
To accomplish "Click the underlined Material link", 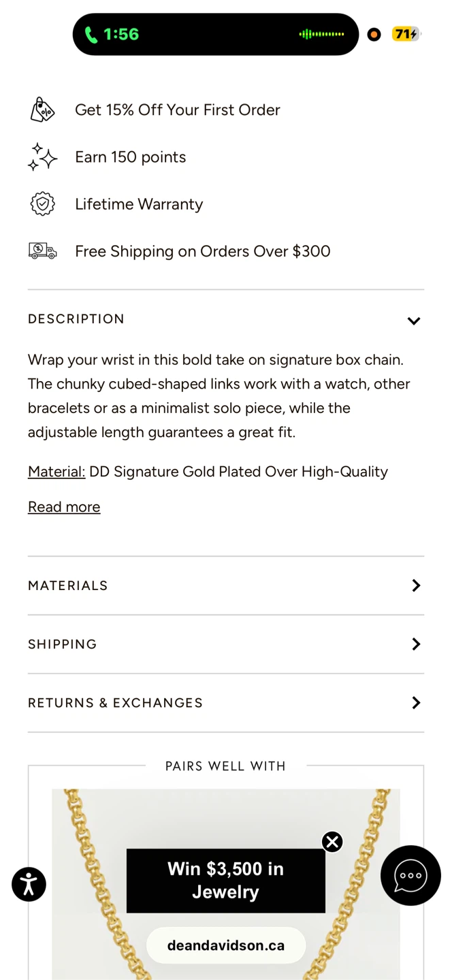I will (56, 472).
